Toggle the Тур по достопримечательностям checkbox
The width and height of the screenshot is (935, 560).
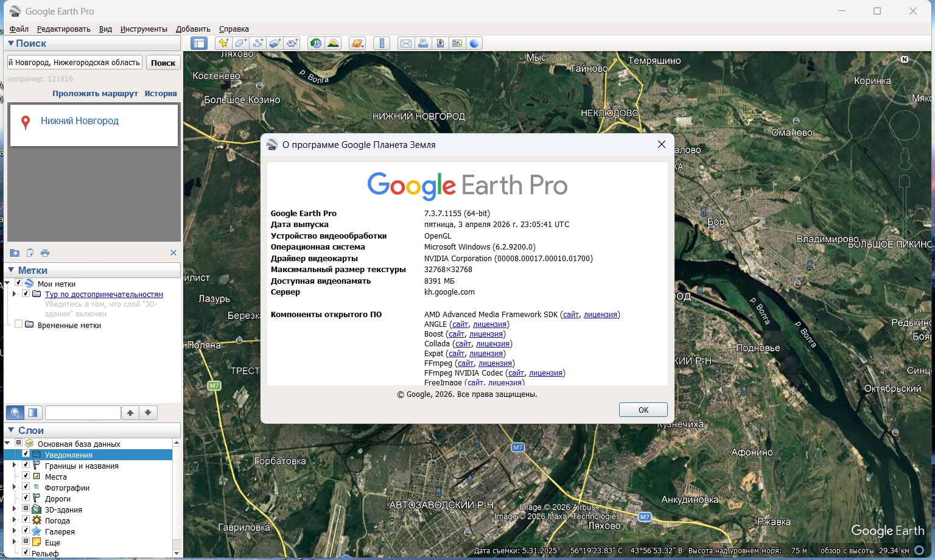point(26,294)
